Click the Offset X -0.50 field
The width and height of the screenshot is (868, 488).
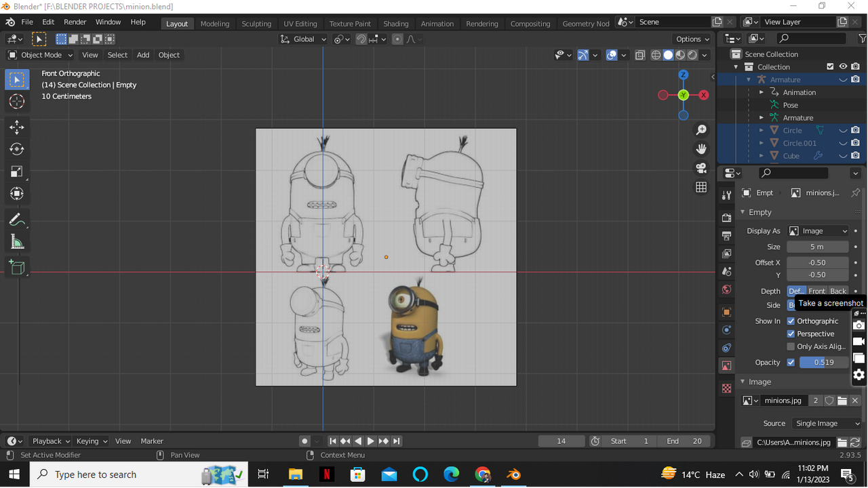[x=818, y=263]
